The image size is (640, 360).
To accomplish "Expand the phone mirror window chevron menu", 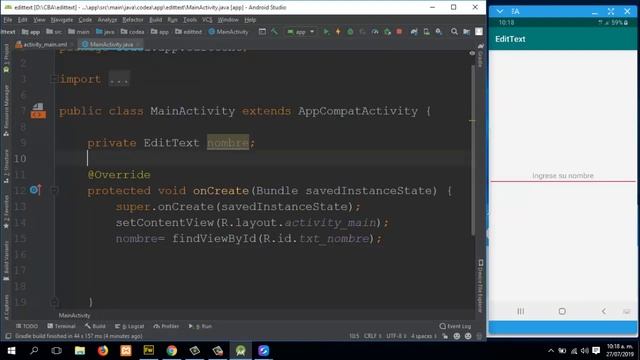I will [500, 11].
